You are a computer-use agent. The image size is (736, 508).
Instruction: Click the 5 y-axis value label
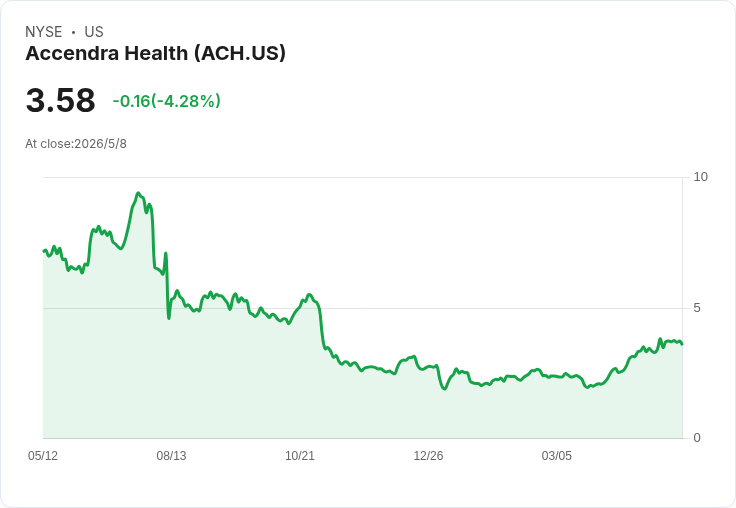[x=697, y=308]
